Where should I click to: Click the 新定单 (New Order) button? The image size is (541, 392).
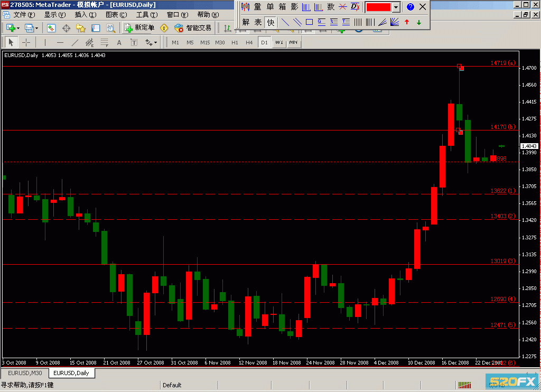point(139,28)
